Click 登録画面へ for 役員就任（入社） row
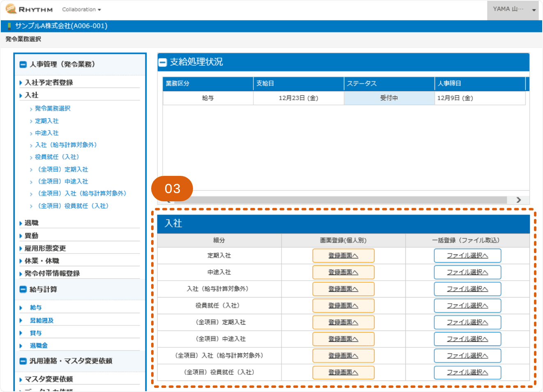The width and height of the screenshot is (543, 392). click(x=343, y=306)
